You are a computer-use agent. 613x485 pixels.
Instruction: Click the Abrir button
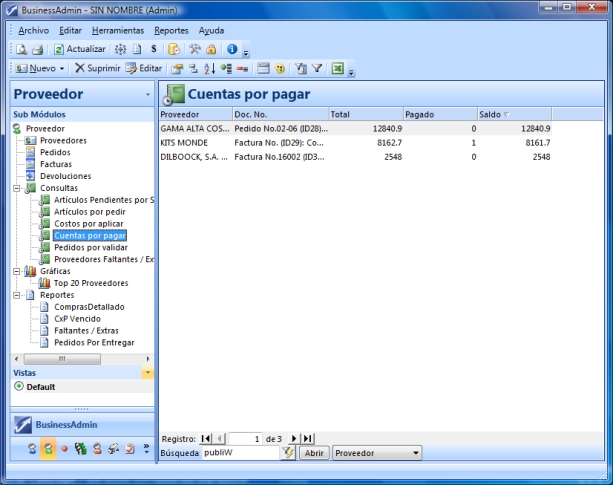[x=314, y=453]
